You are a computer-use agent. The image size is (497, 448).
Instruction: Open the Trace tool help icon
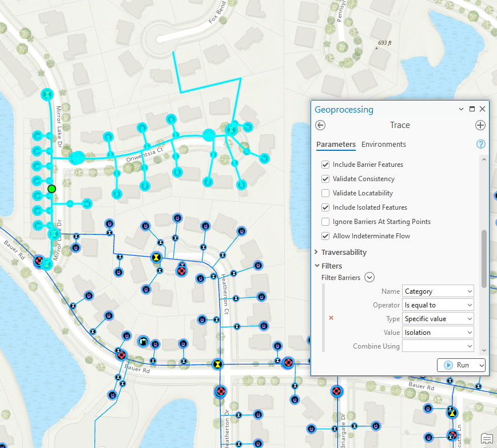coord(481,144)
